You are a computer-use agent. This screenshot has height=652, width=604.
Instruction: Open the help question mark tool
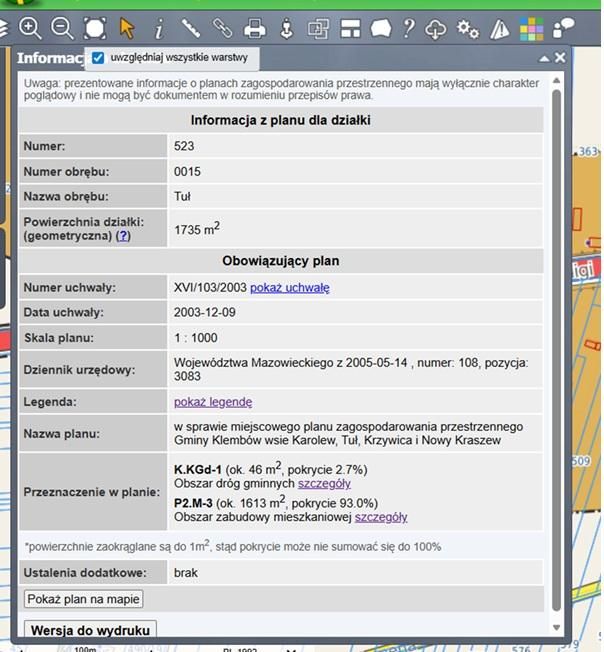pyautogui.click(x=408, y=28)
